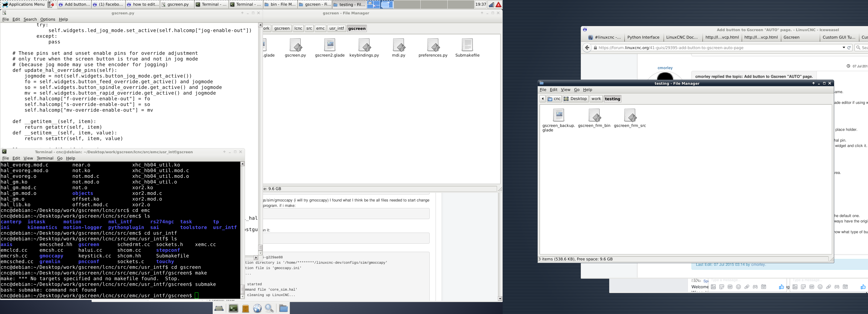The height and width of the screenshot is (314, 868).
Task: Open the drive icon in bottom dock
Action: (x=219, y=308)
